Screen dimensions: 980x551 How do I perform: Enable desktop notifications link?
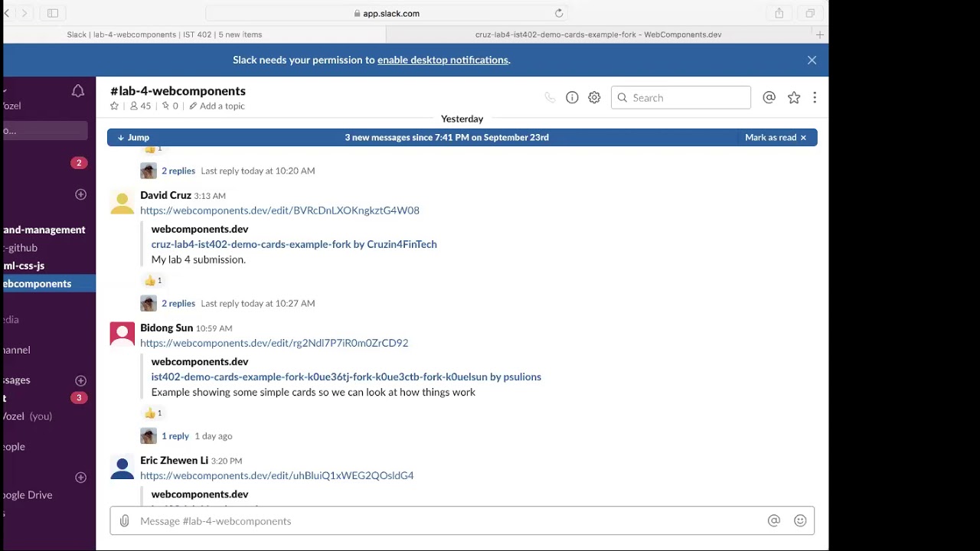coord(443,60)
